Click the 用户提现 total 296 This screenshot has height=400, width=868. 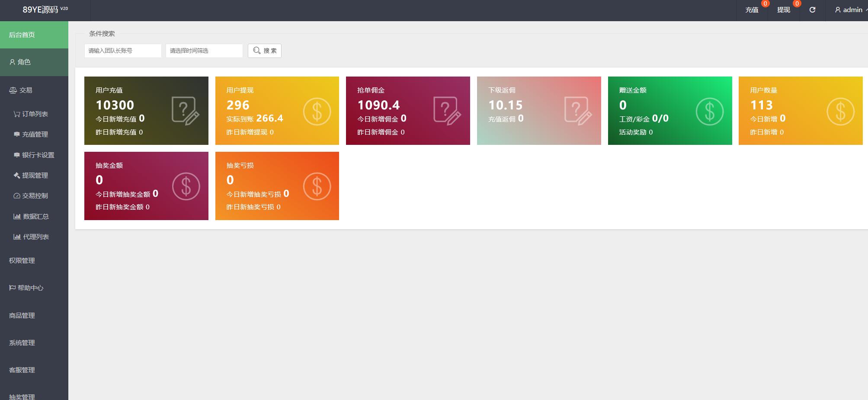pos(238,105)
